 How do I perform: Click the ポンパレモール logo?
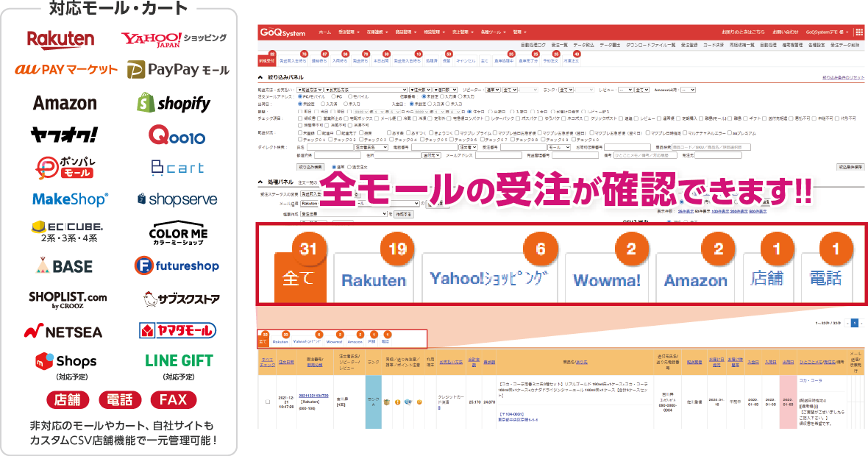(65, 168)
